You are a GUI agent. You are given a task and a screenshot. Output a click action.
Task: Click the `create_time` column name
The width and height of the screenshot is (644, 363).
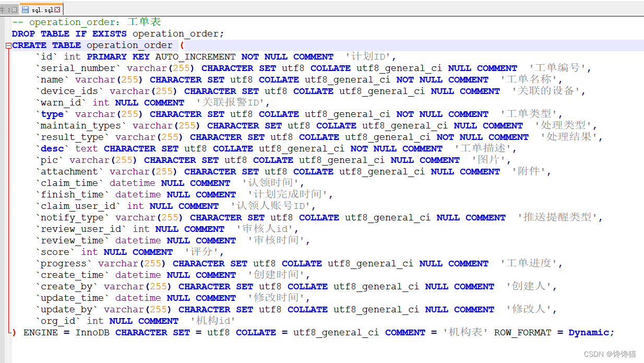click(72, 275)
